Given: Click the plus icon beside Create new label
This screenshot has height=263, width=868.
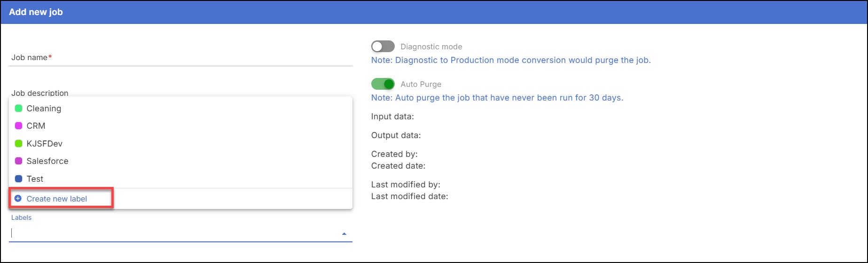Looking at the screenshot, I should click(x=18, y=199).
